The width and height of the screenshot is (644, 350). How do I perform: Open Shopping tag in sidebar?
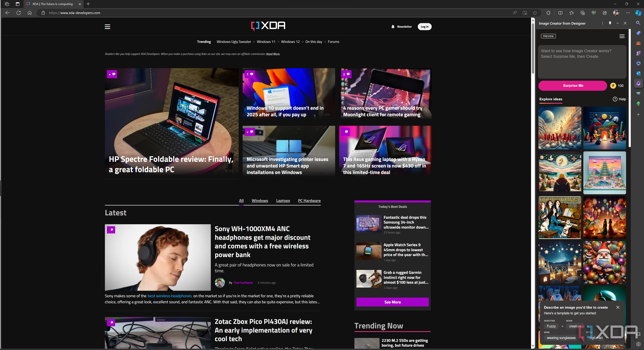tap(638, 33)
